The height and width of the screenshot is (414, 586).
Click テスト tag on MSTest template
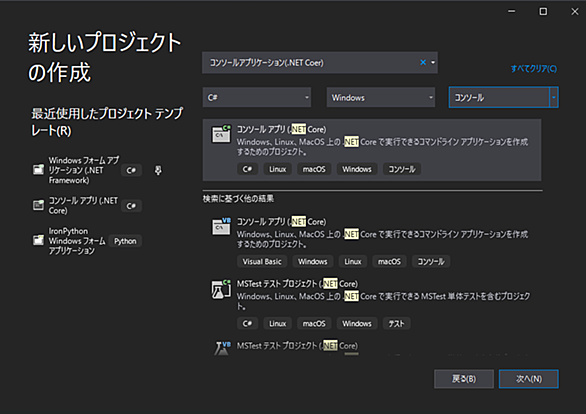[x=397, y=324]
